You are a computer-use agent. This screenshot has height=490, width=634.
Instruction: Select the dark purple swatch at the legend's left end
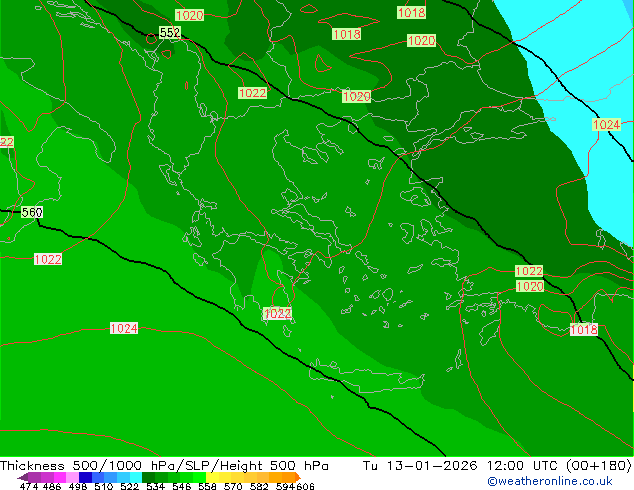pos(23,477)
